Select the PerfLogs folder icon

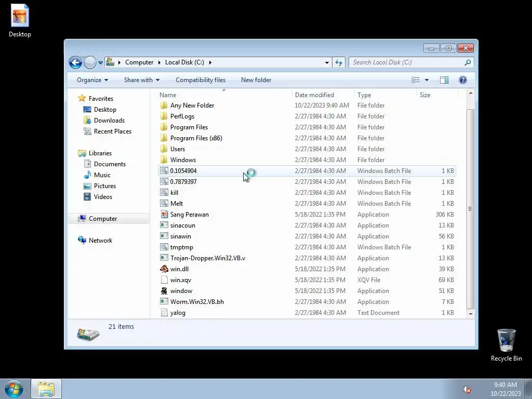click(164, 116)
